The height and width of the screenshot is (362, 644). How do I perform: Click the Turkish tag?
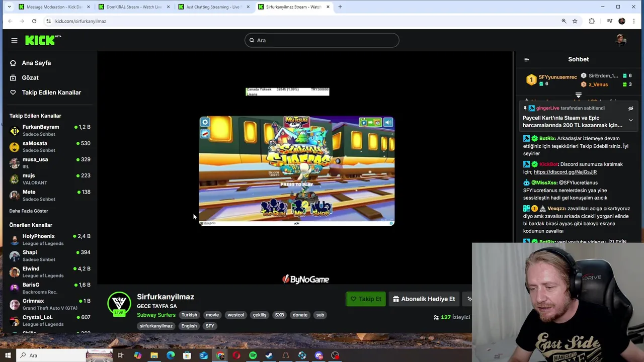(x=189, y=315)
